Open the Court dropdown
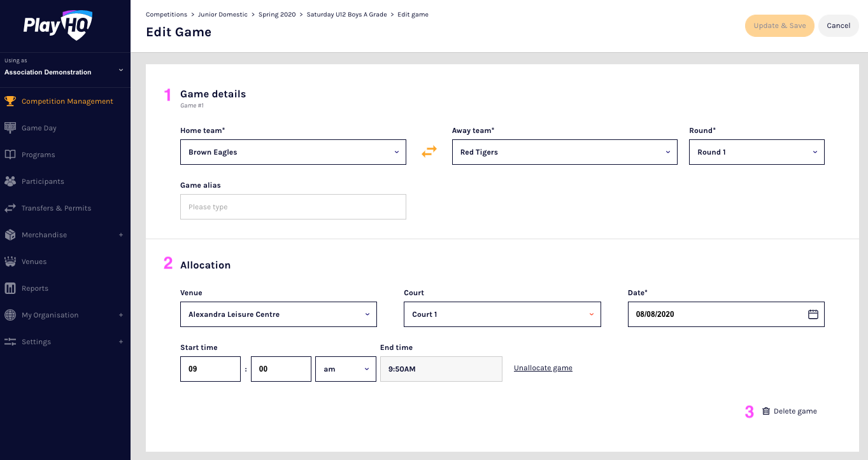This screenshot has height=460, width=868. [502, 314]
